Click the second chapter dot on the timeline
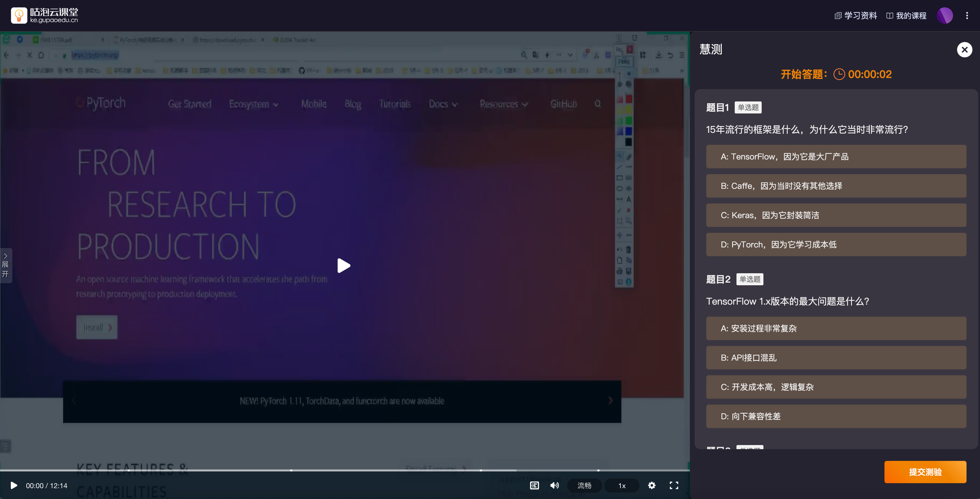The height and width of the screenshot is (499, 980). 291,471
